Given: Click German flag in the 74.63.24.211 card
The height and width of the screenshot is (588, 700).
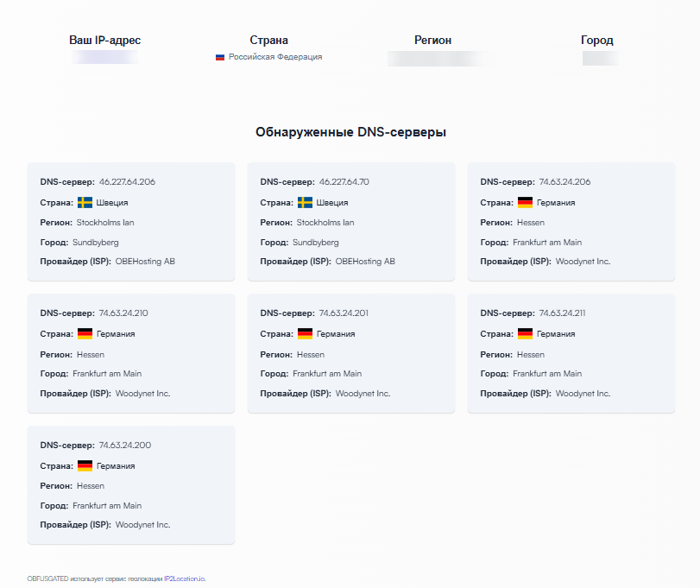Looking at the screenshot, I should (525, 334).
